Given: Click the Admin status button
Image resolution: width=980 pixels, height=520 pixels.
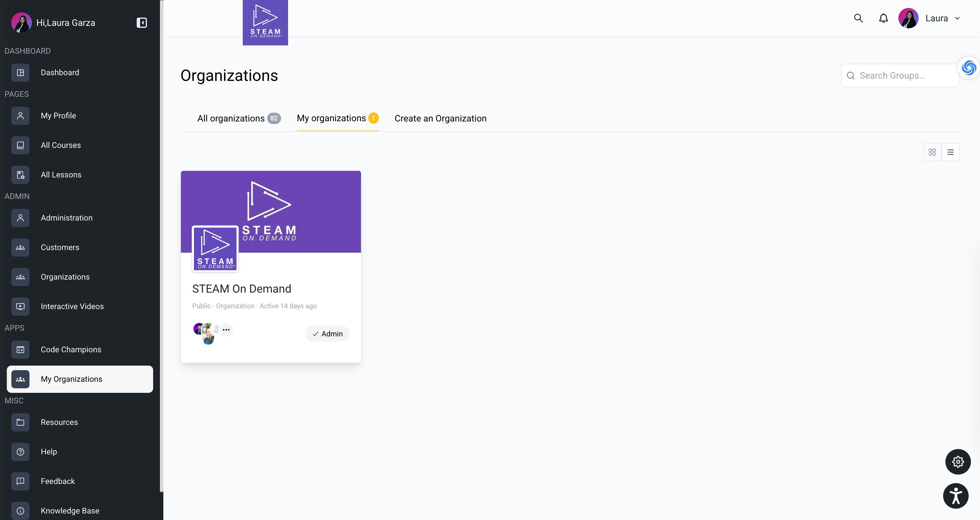Looking at the screenshot, I should 327,334.
